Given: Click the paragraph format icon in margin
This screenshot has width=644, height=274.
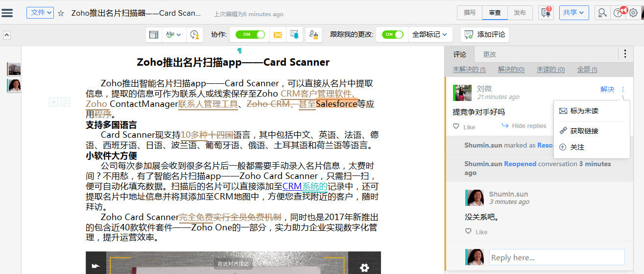Looking at the screenshot, I should 65,102.
